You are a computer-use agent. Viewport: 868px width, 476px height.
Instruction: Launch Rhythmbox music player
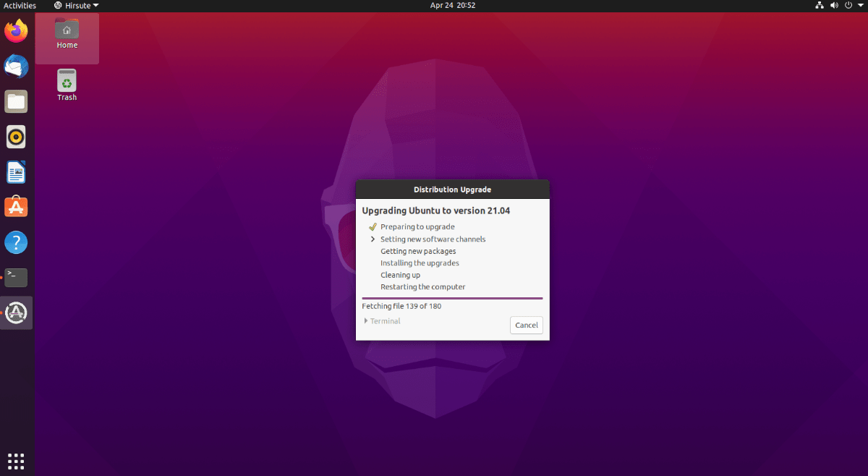[16, 137]
